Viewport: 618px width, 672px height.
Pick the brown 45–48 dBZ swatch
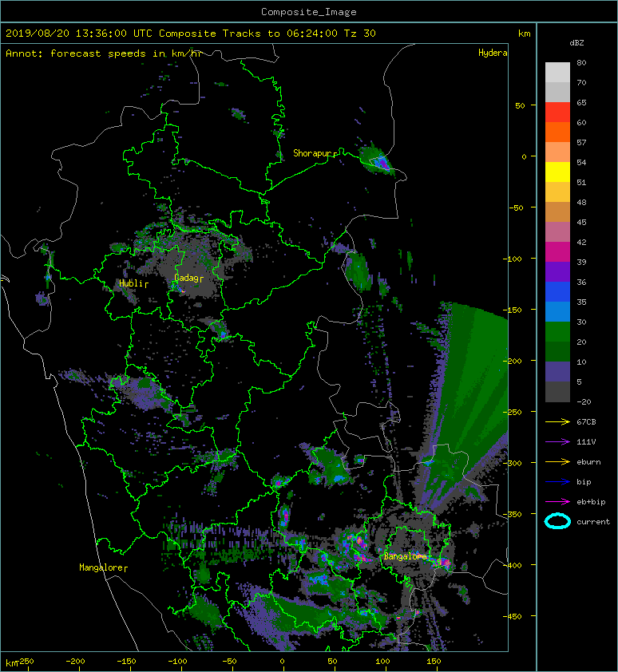tap(557, 211)
